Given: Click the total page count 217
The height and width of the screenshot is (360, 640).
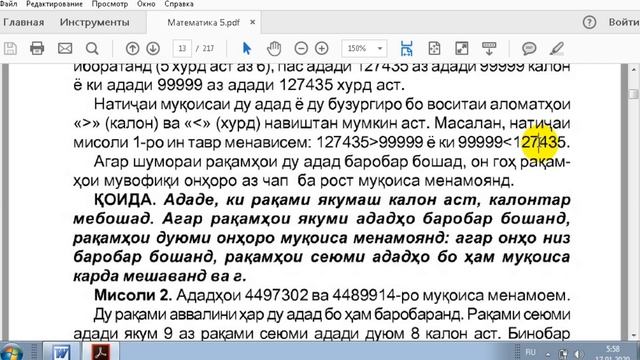Looking at the screenshot, I should click(208, 49).
